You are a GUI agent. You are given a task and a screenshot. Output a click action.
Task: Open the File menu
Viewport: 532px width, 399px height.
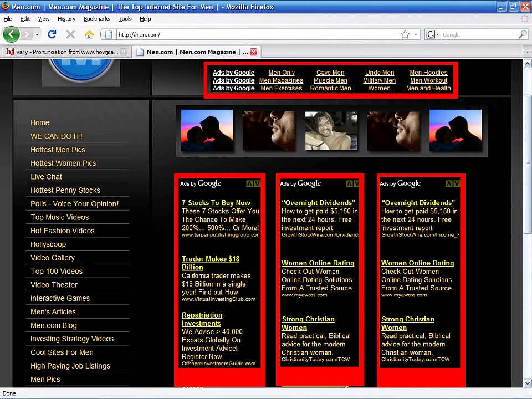tap(8, 19)
